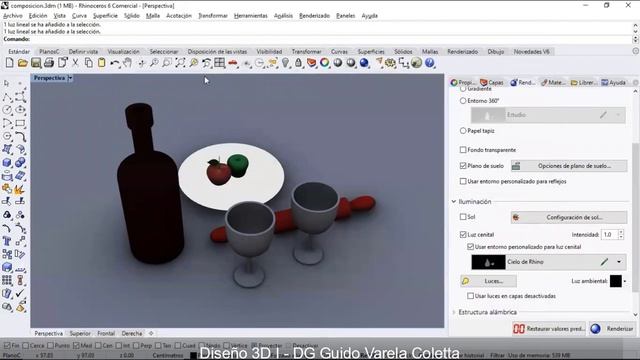Open the Perspectiva viewport title dropdown arrow
The image size is (640, 360).
[70, 78]
